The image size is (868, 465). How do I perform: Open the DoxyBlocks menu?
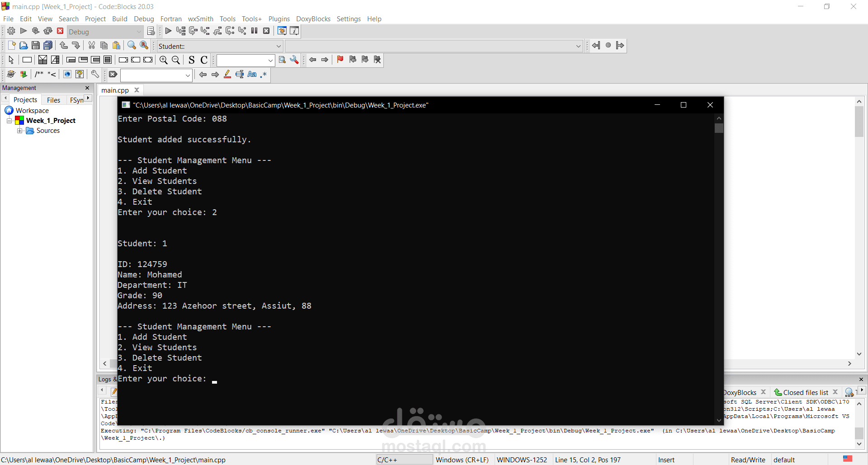(x=313, y=19)
